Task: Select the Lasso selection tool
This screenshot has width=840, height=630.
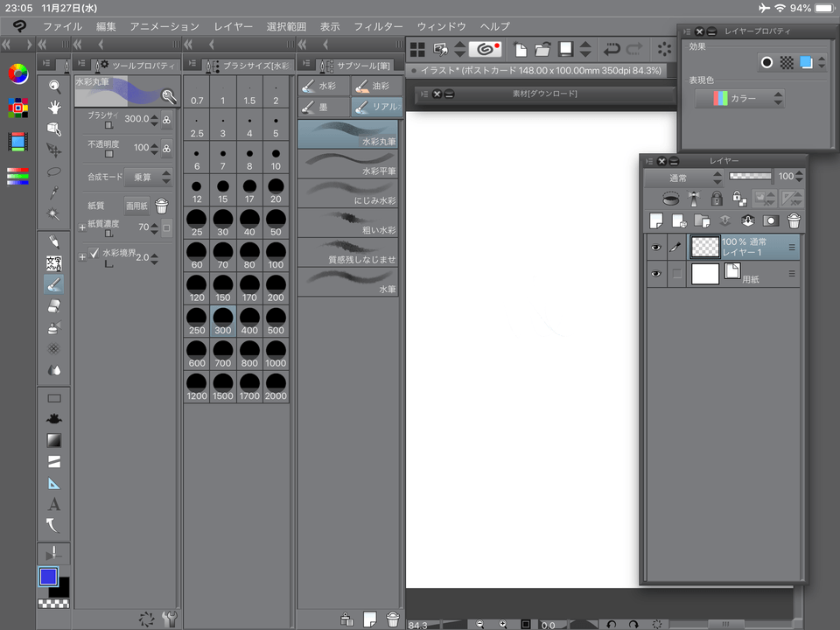Action: [x=54, y=171]
